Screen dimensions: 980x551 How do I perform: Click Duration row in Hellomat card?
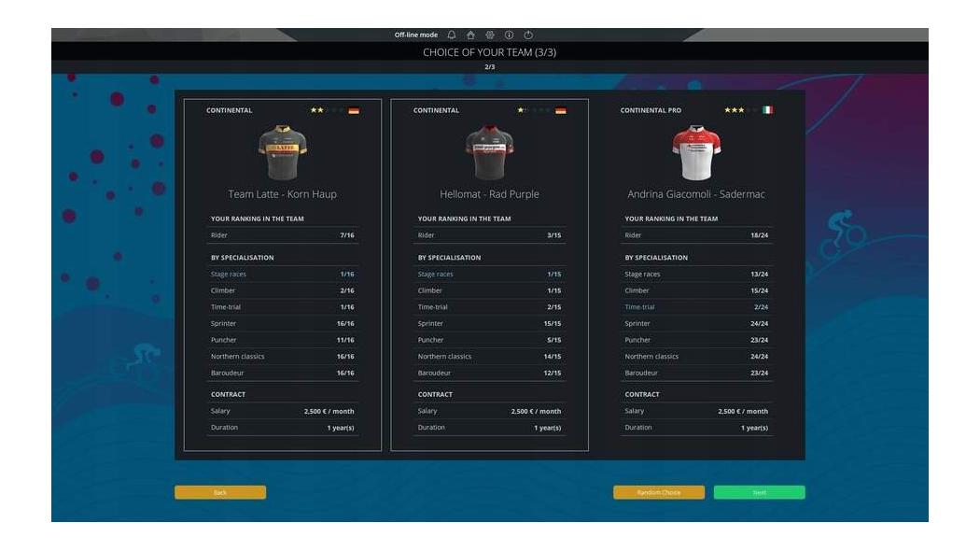click(x=489, y=427)
